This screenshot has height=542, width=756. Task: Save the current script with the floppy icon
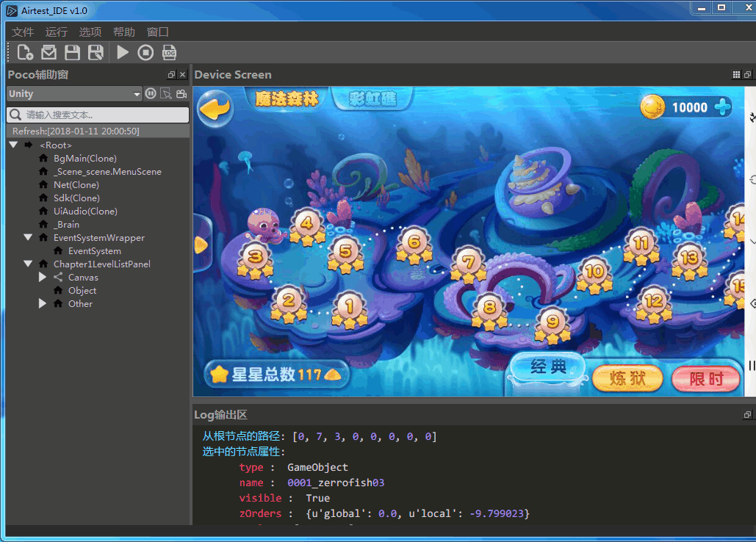72,52
